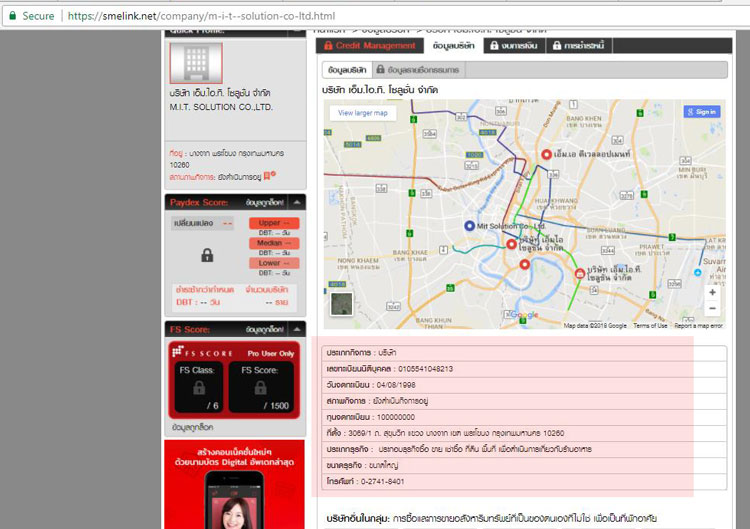This screenshot has height=529, width=750.
Task: Open the locked ข้อมูลรายชื่อกรรมการ sub-tab
Action: pyautogui.click(x=419, y=70)
